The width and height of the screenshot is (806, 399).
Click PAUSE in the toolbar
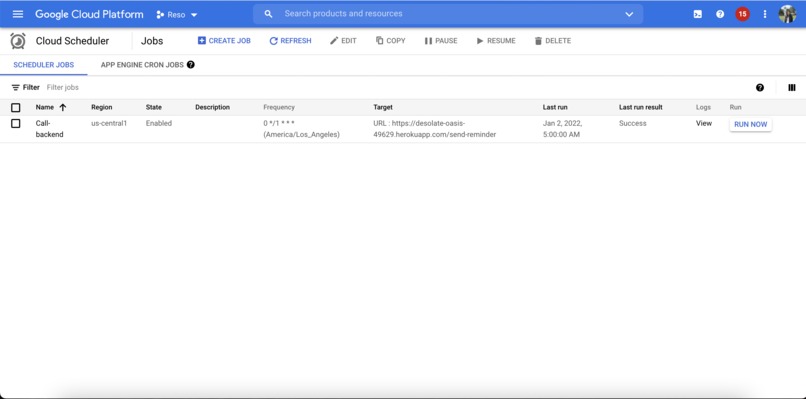(441, 41)
